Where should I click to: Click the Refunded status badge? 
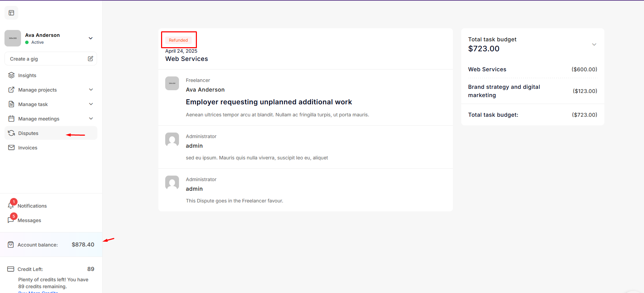tap(178, 40)
